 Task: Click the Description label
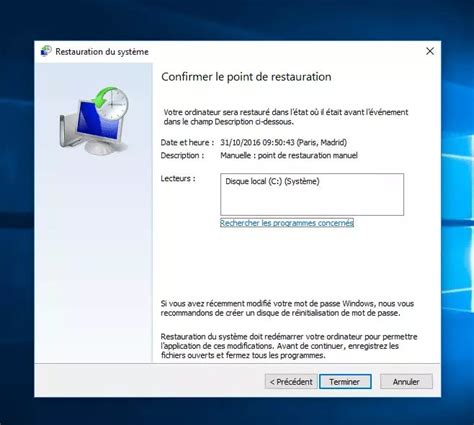(182, 155)
